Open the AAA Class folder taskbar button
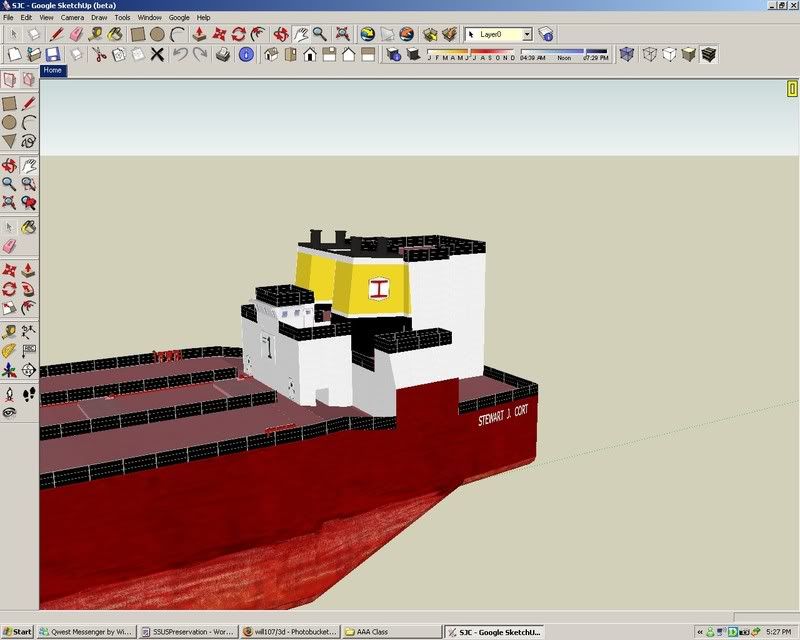Viewport: 800px width, 640px height. click(392, 632)
